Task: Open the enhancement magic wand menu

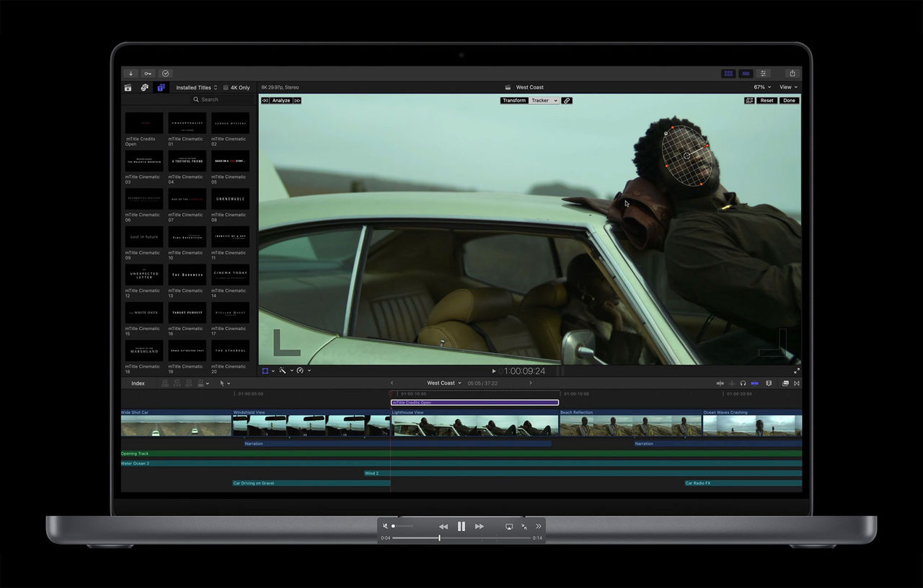Action: pos(286,370)
